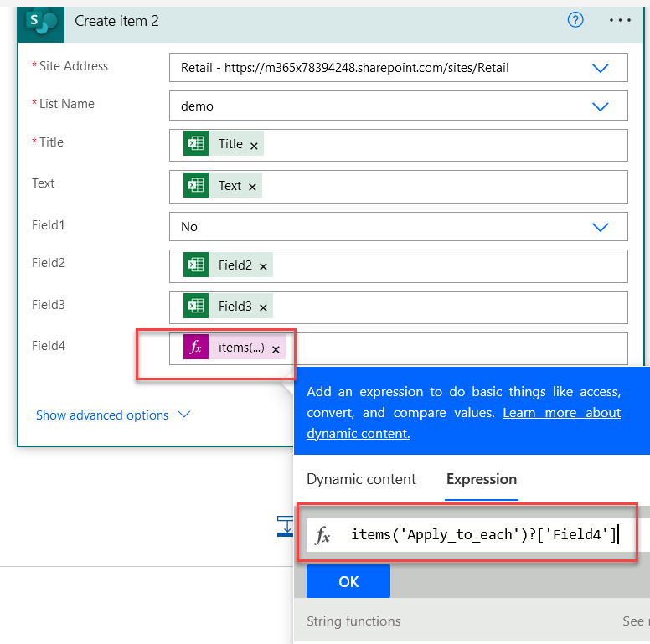This screenshot has height=644, width=650.
Task: Click the Field3 input area
Action: pyautogui.click(x=399, y=307)
